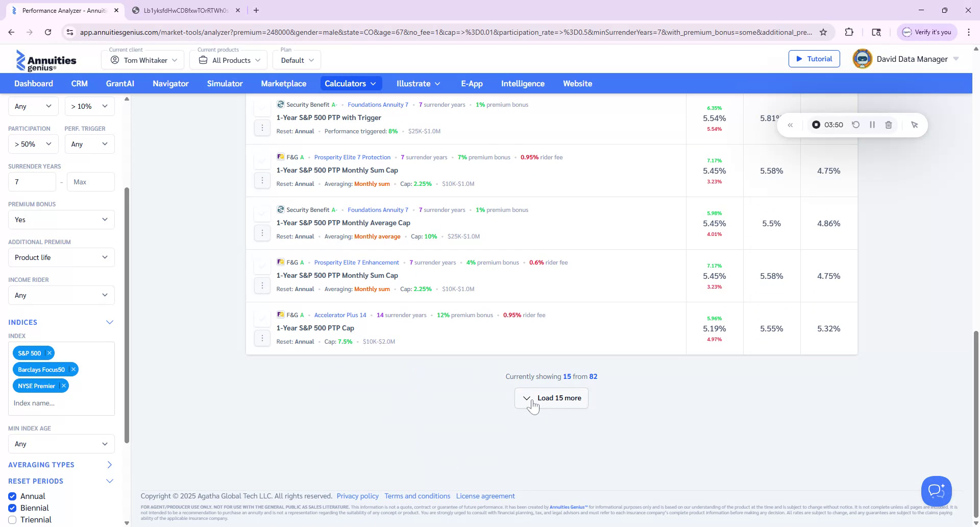Viewport: 980px width, 527px height.
Task: Collapse the recording toolbar
Action: 791,125
